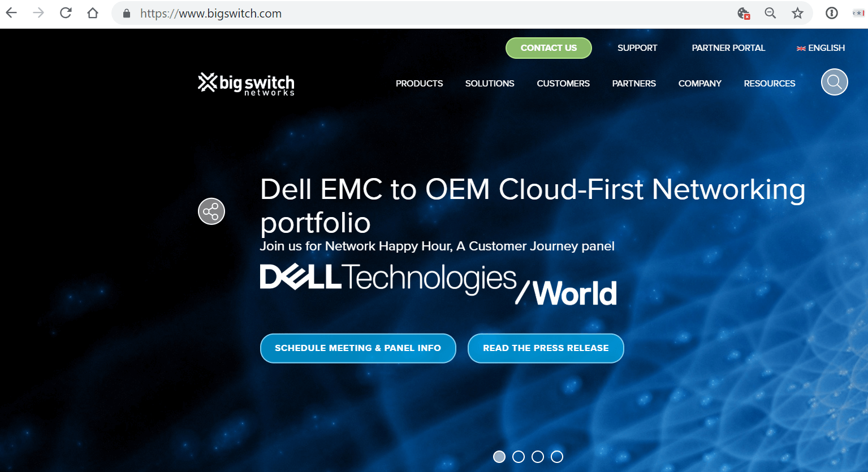The width and height of the screenshot is (868, 472).
Task: Select the first carousel slide dot
Action: tap(499, 457)
